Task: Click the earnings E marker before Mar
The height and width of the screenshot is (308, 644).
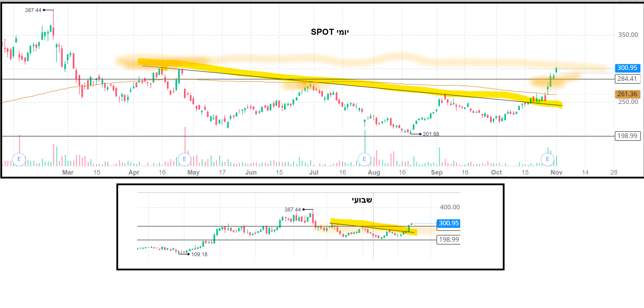Action: tap(19, 159)
